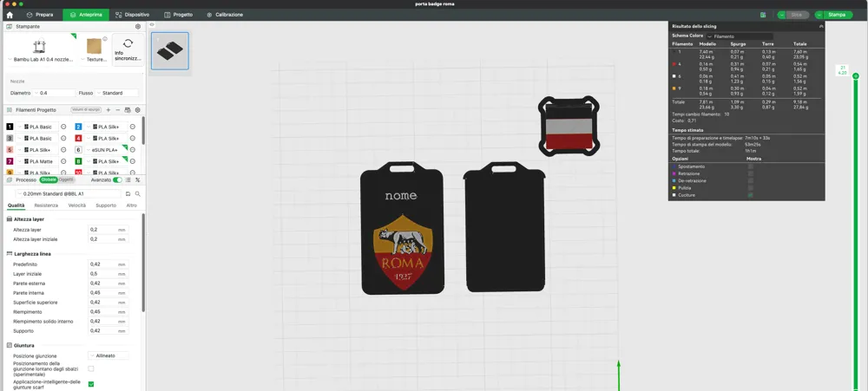868x391 pixels.
Task: Hide Cuciture in preview
Action: pyautogui.click(x=751, y=195)
